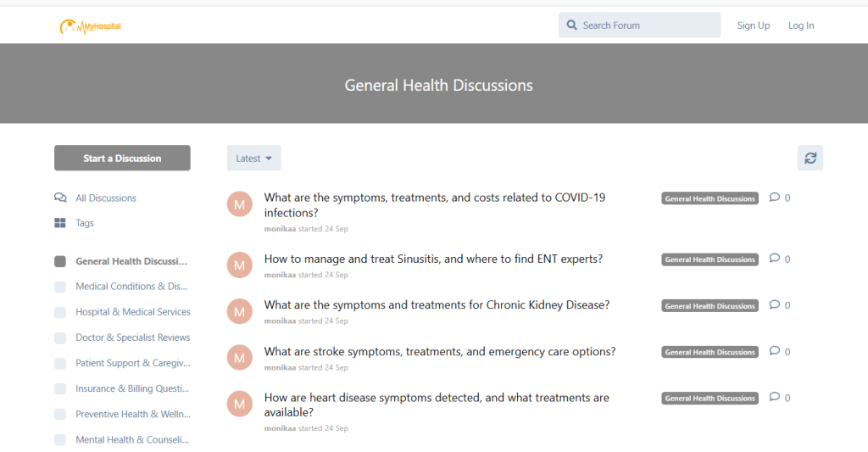Click the COVID-19 discussion reply count icon

774,198
